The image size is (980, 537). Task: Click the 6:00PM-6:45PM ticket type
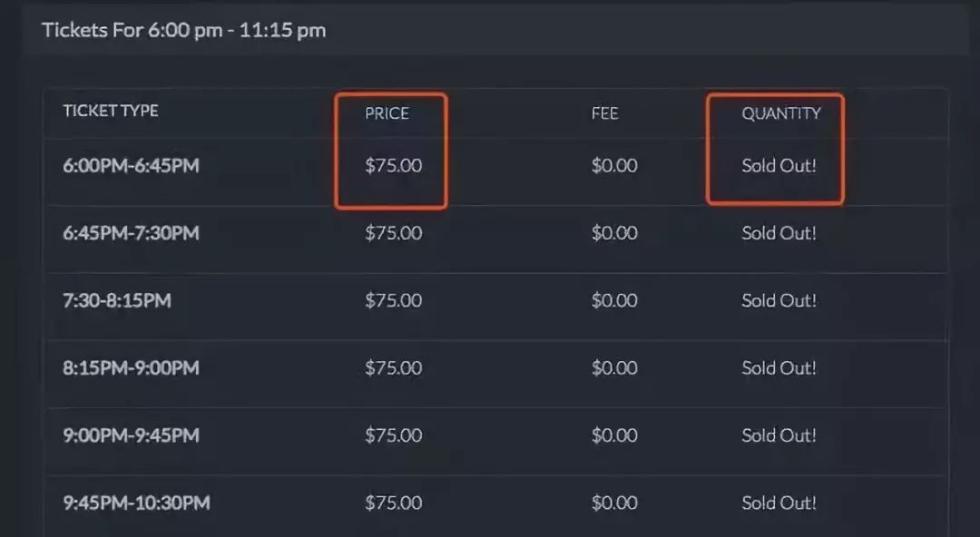coord(131,166)
